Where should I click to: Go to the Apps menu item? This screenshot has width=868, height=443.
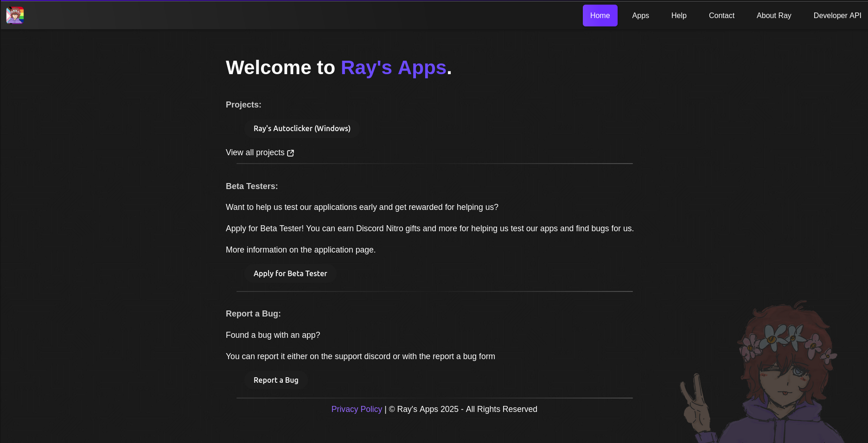click(x=640, y=16)
